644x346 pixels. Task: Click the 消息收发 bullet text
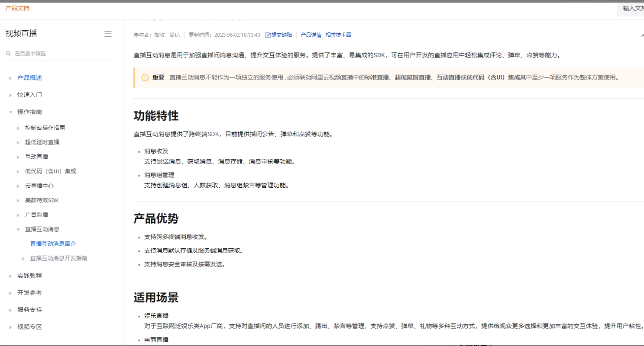(x=156, y=151)
